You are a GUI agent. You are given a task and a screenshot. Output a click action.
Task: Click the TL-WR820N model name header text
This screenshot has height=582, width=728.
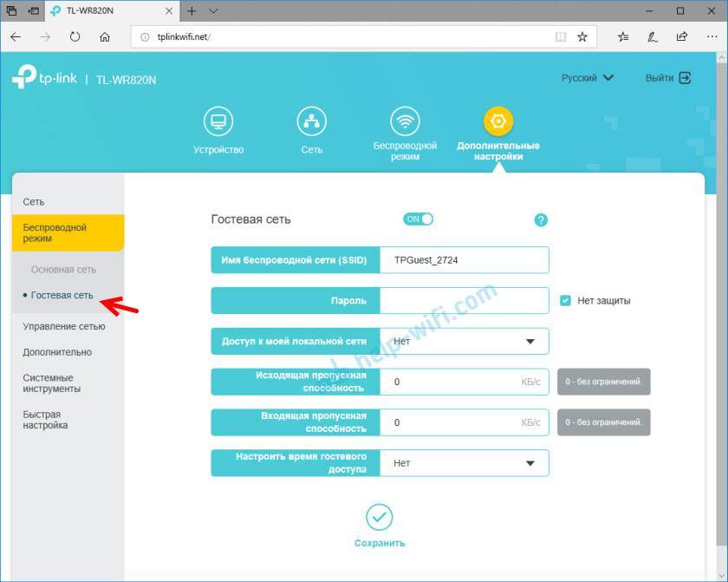pyautogui.click(x=127, y=80)
